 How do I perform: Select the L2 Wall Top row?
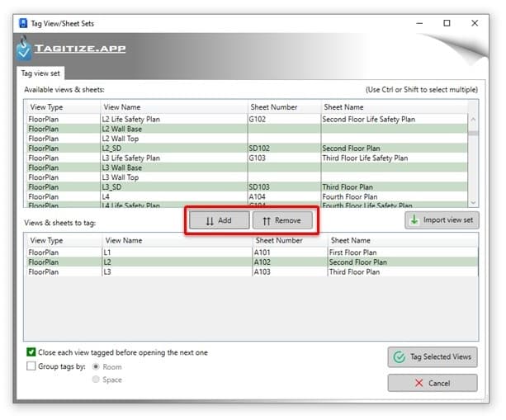pyautogui.click(x=247, y=139)
